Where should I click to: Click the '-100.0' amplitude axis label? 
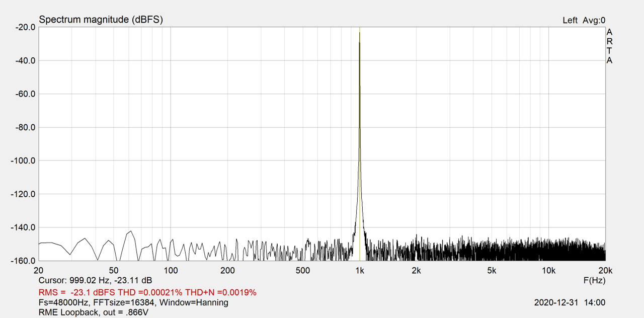click(x=23, y=161)
